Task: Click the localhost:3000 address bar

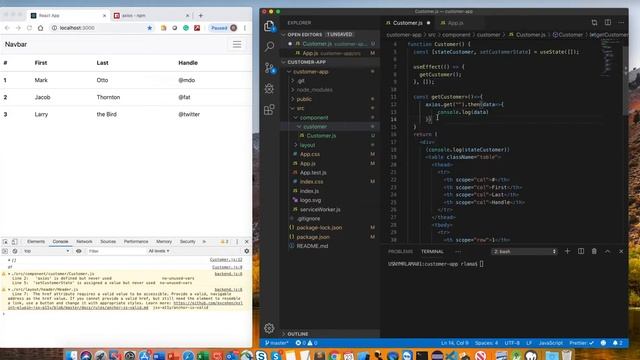Action: [x=98, y=28]
